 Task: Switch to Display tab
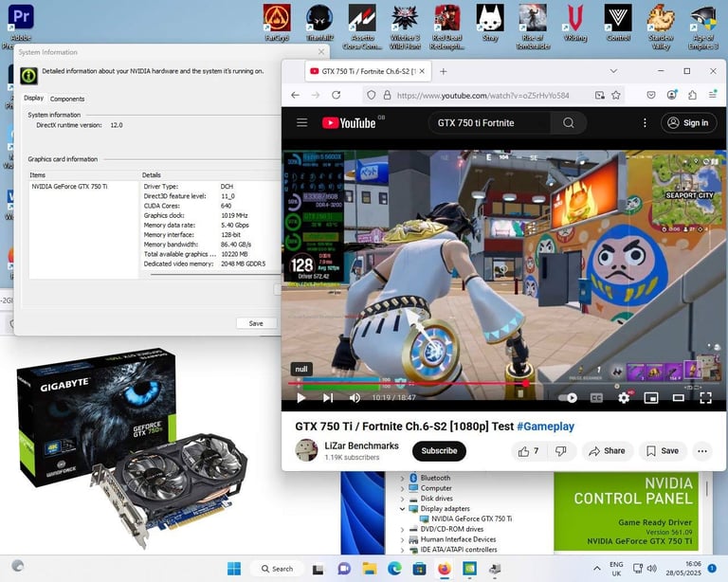[33, 98]
